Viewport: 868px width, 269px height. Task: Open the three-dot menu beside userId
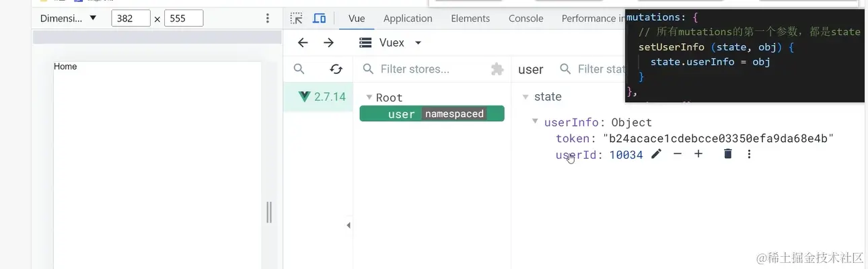tap(749, 155)
